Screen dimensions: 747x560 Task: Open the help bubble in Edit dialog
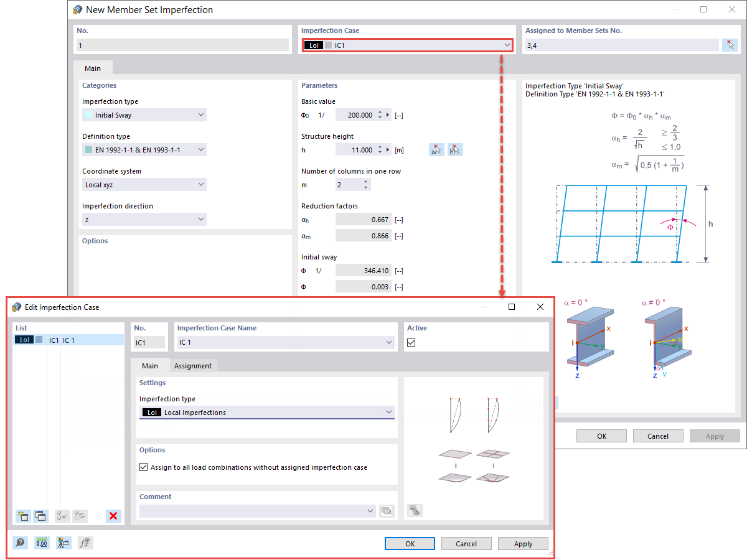coord(20,543)
